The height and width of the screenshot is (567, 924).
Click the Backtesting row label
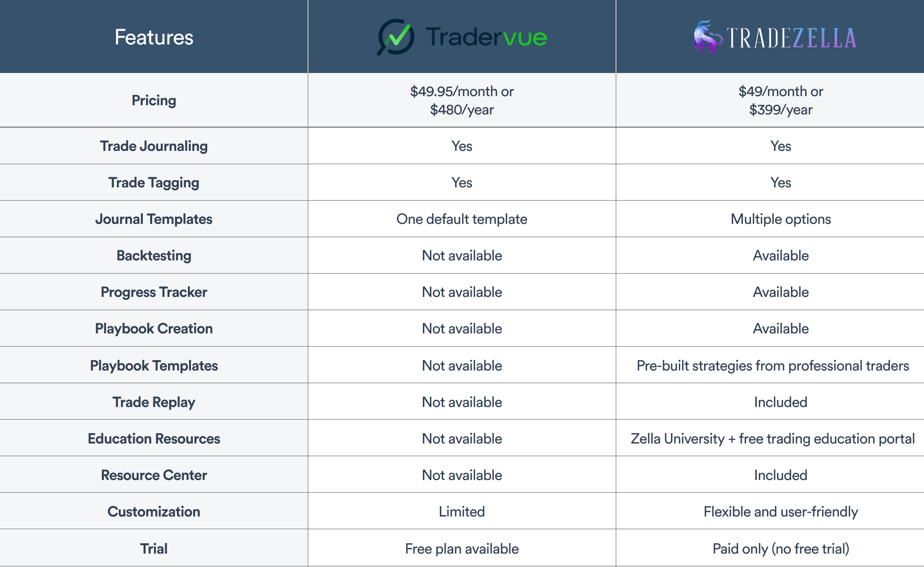[154, 256]
